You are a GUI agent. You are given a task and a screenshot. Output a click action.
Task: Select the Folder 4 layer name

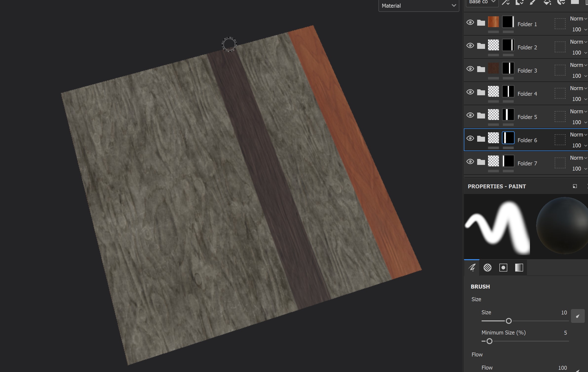(527, 94)
